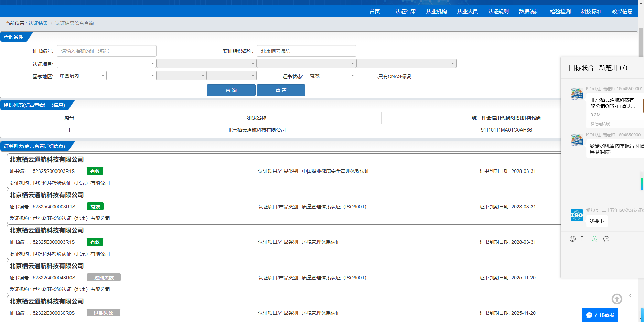Expand the 证书状态 dropdown showing 有效

(x=331, y=76)
